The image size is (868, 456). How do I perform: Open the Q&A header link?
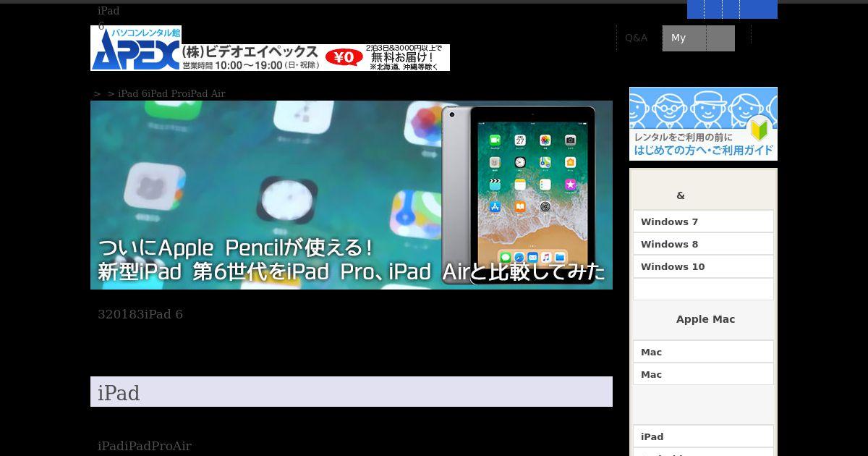[x=637, y=38]
